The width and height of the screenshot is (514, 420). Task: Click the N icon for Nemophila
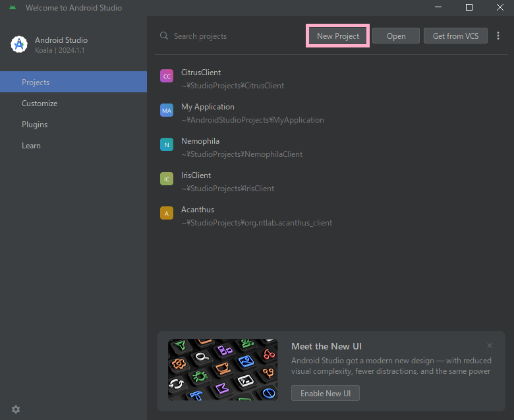[x=167, y=144]
